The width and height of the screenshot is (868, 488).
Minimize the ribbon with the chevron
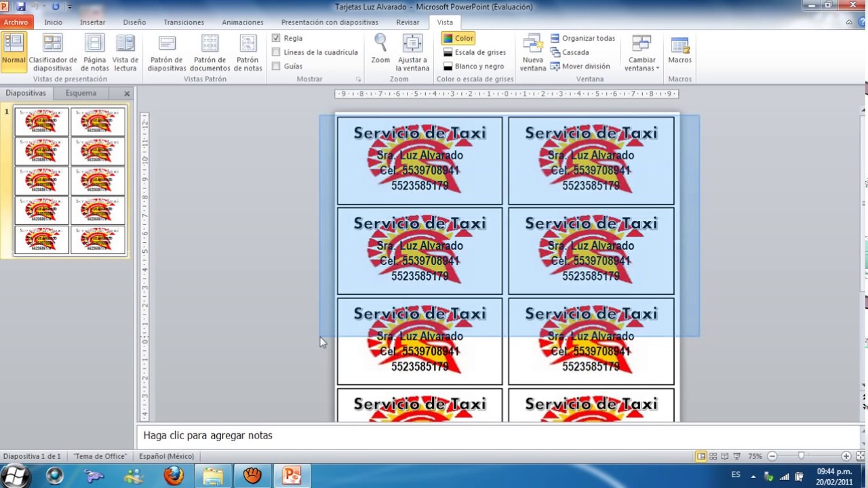tap(850, 22)
